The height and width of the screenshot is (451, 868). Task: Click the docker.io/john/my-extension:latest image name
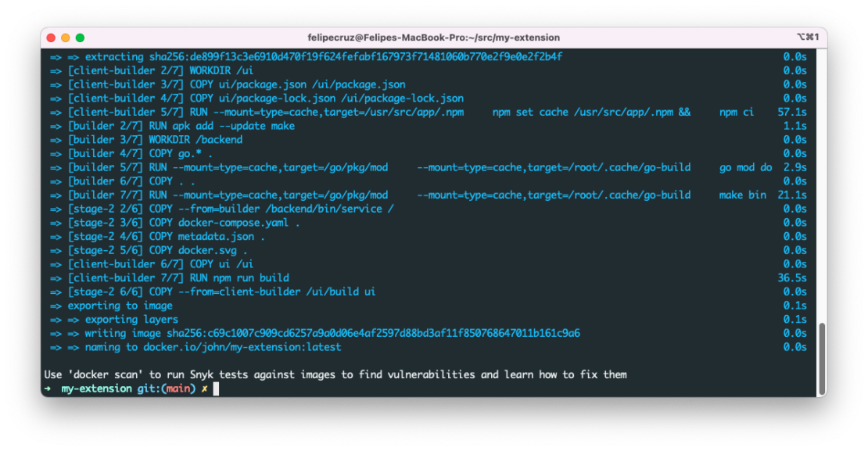click(x=242, y=347)
